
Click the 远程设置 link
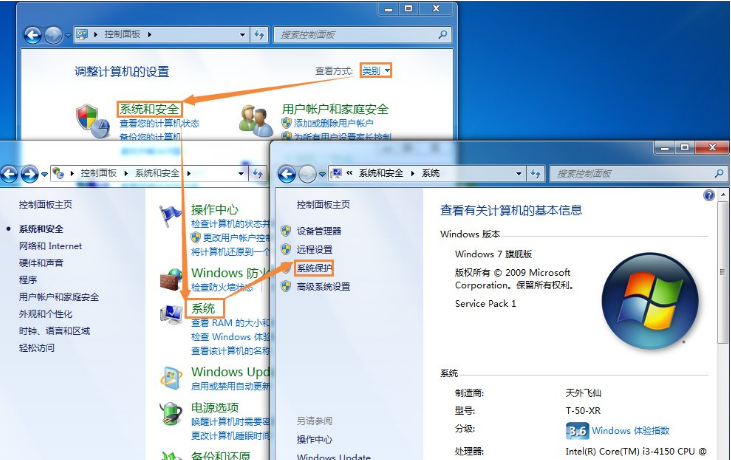pyautogui.click(x=314, y=250)
